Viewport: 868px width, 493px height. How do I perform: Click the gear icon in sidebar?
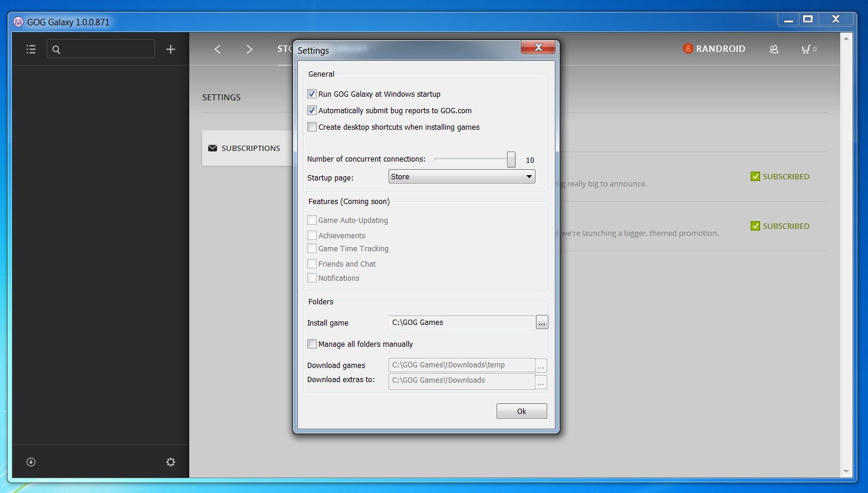point(170,462)
